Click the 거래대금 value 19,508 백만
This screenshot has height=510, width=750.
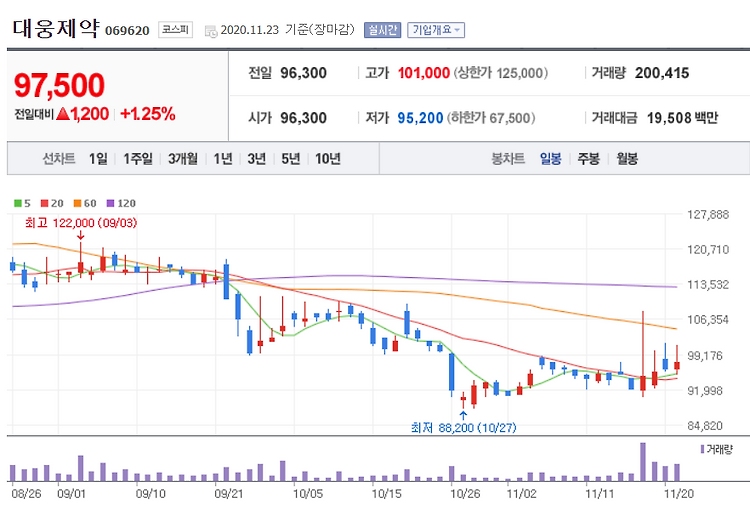(x=683, y=118)
